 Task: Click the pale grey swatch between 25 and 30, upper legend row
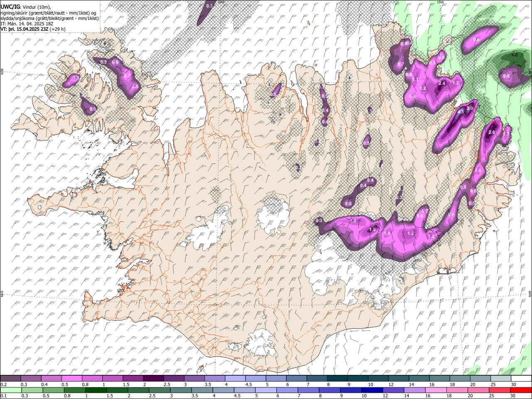click(x=500, y=379)
